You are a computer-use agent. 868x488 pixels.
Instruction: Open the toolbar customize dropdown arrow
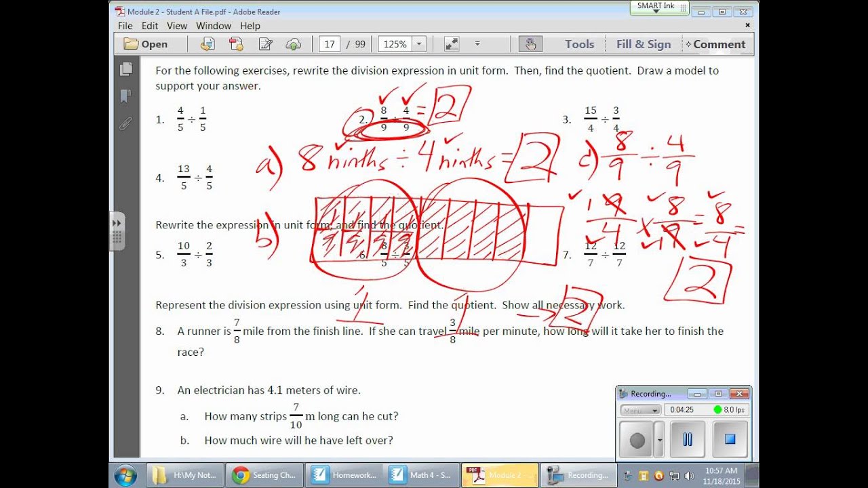[477, 44]
